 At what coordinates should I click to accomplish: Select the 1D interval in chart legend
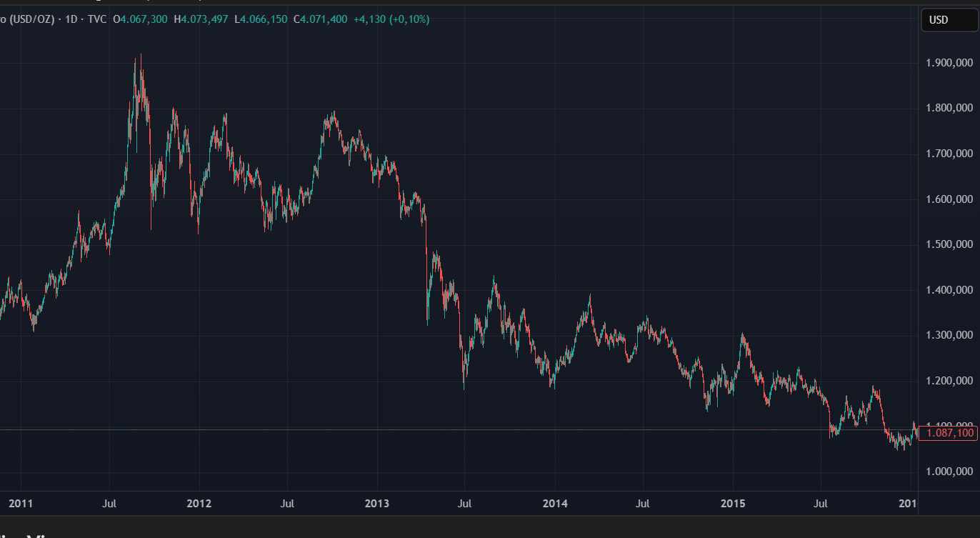coord(71,19)
